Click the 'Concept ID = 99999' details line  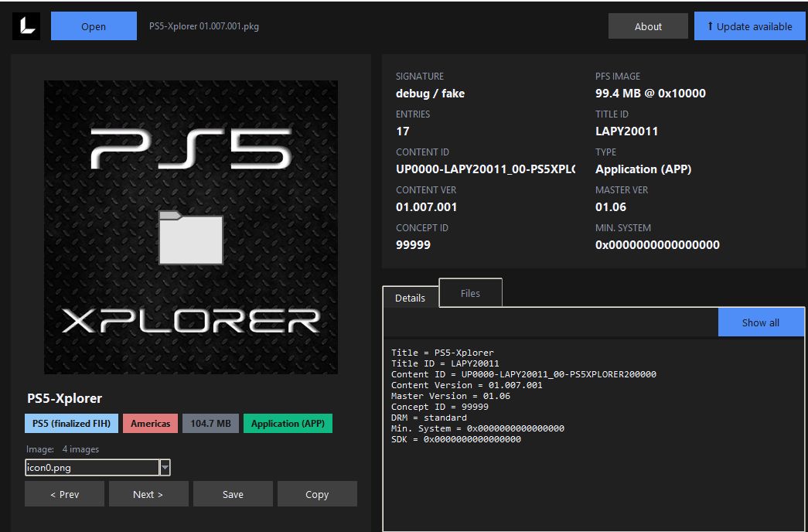[x=439, y=407]
